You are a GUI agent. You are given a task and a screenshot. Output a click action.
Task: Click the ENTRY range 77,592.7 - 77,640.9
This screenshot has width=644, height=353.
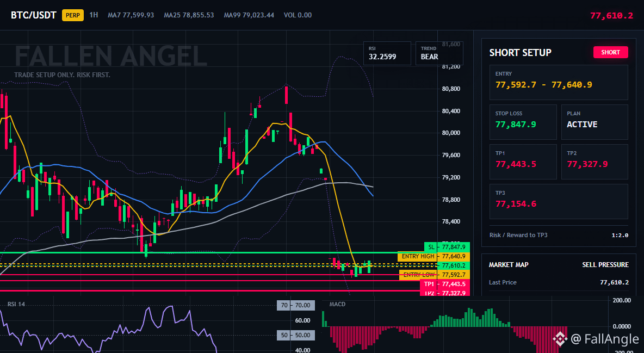click(543, 85)
